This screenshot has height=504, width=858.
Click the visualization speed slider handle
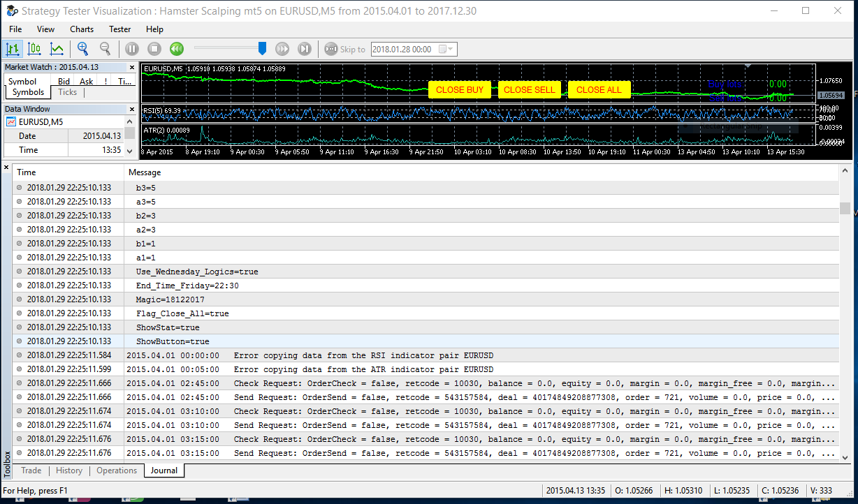click(262, 47)
